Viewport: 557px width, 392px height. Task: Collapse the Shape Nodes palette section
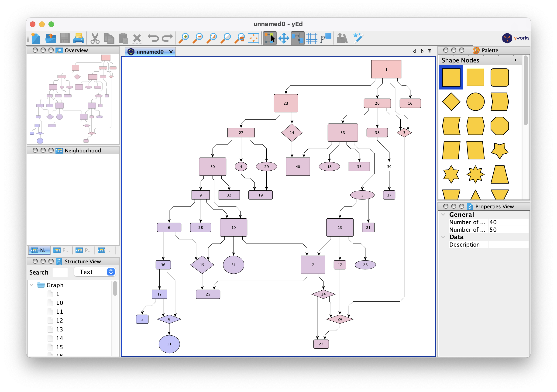tap(515, 60)
